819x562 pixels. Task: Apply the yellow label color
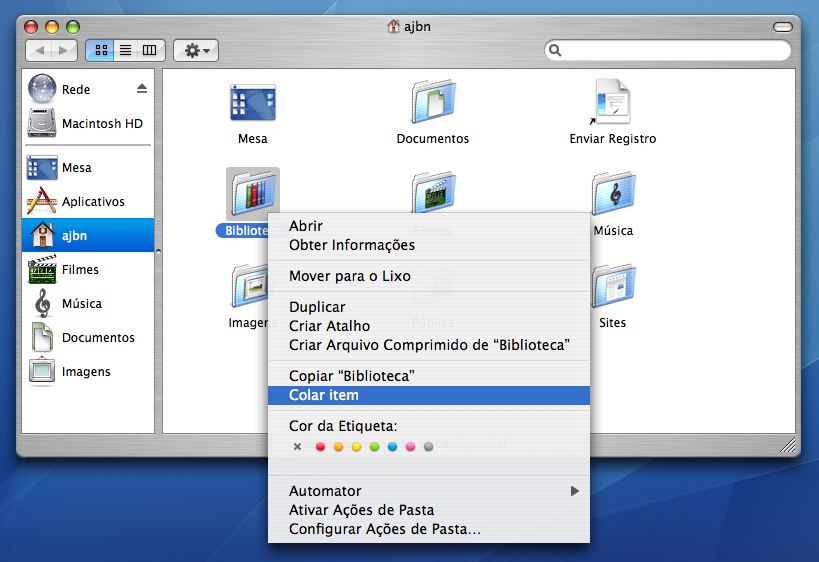pos(357,447)
